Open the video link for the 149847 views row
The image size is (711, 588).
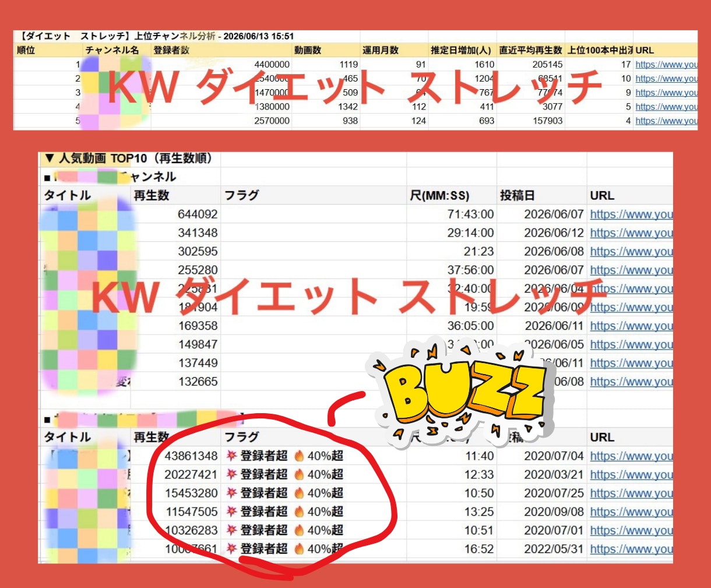tap(631, 344)
